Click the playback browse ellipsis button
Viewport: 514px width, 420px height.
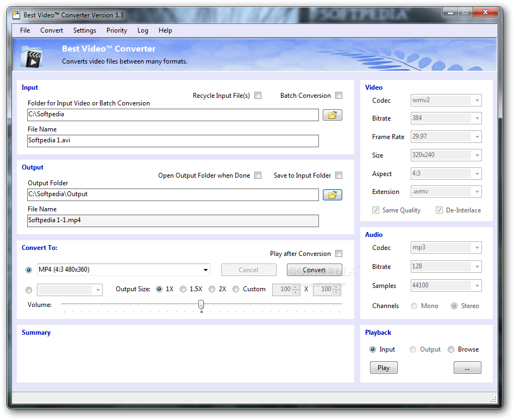467,367
